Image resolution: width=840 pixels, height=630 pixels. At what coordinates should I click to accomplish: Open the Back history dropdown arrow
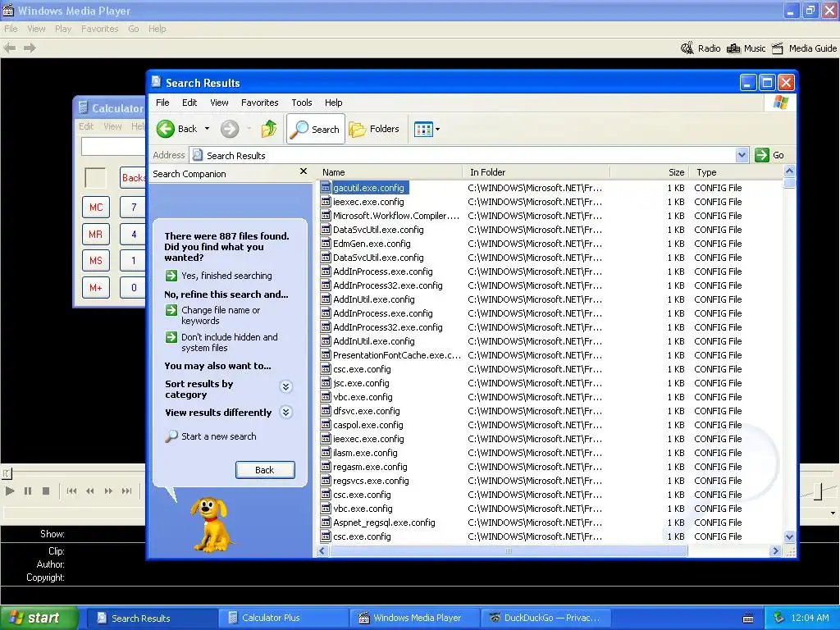[207, 129]
